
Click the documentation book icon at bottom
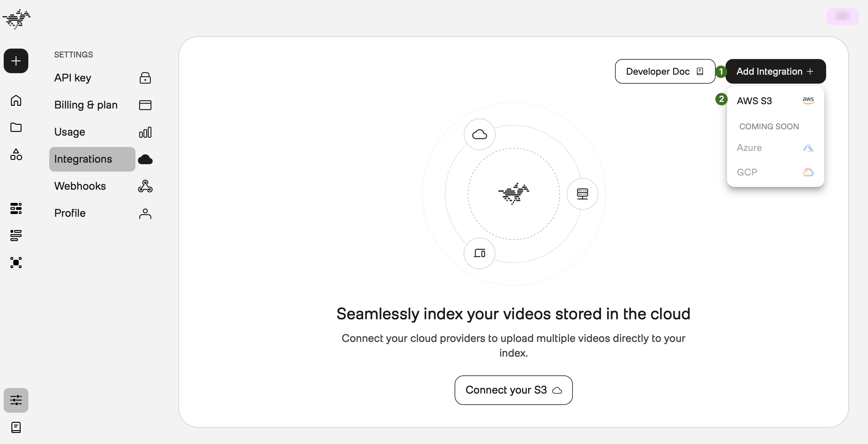tap(16, 427)
